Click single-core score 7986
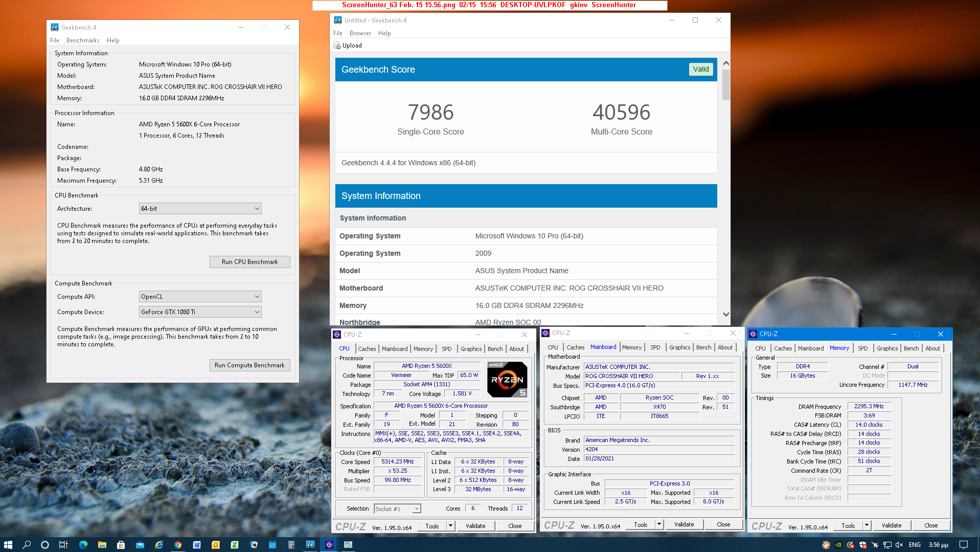The width and height of the screenshot is (980, 552). pos(431,113)
